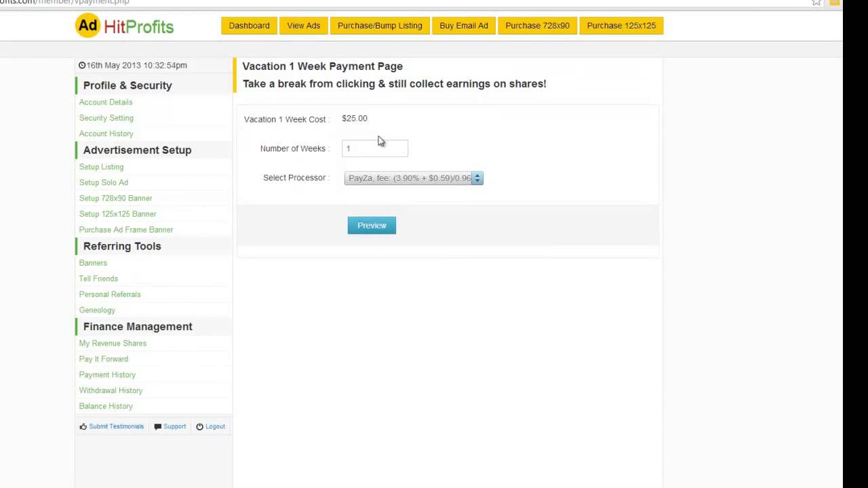Open the Buy Email Ad tab
Screen dimensions: 868x488
click(464, 26)
